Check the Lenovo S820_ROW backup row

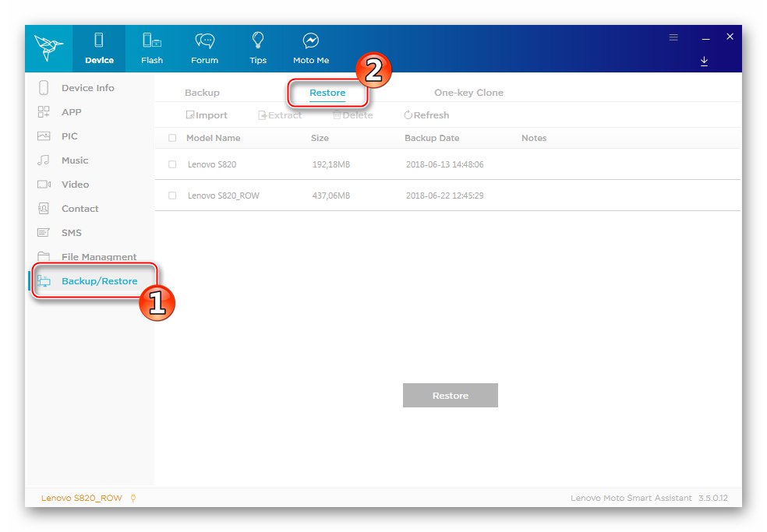pos(171,196)
